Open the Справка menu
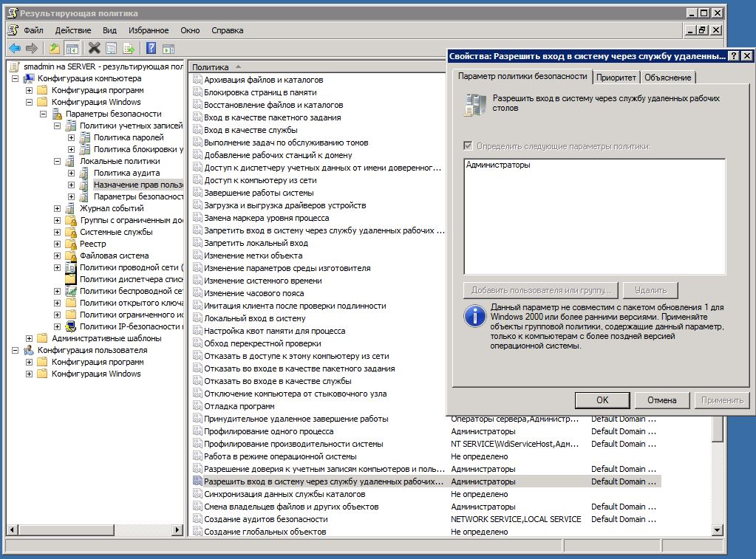The image size is (756, 559). (x=227, y=30)
